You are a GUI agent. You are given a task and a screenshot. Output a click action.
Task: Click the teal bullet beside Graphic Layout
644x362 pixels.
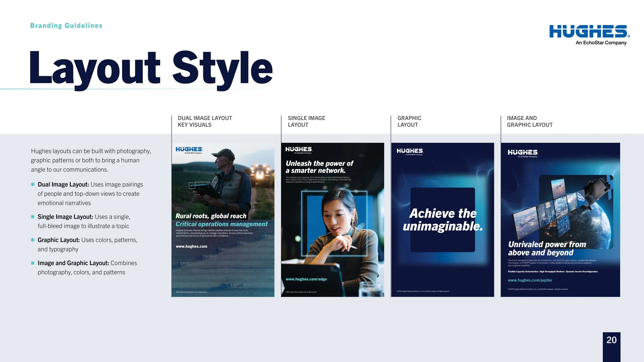coord(33,240)
